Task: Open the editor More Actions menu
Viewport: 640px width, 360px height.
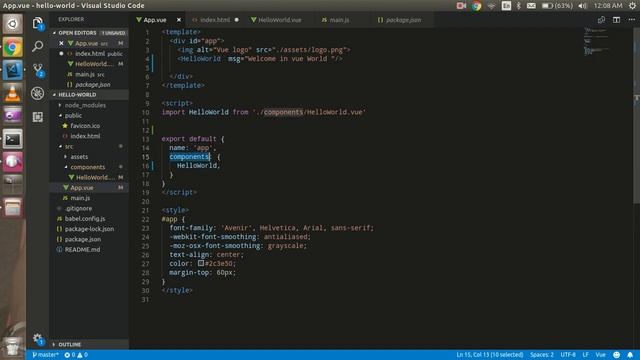Action: pos(631,20)
